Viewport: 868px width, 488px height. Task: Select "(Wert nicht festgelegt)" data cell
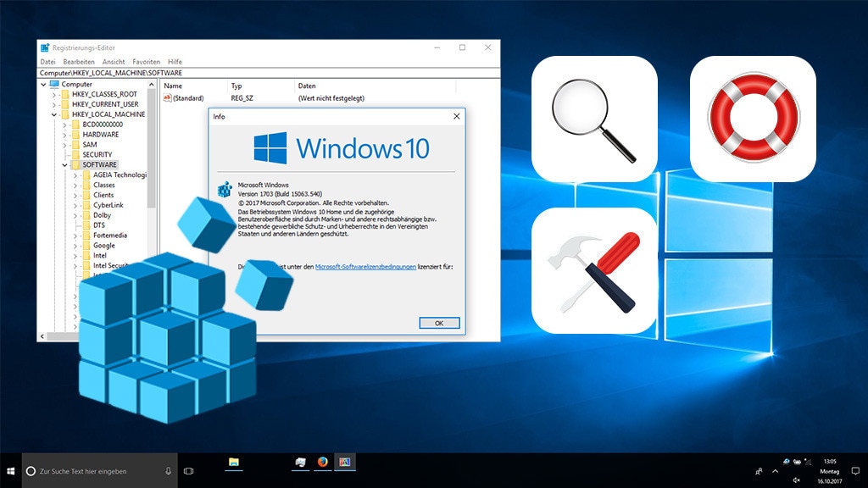331,98
